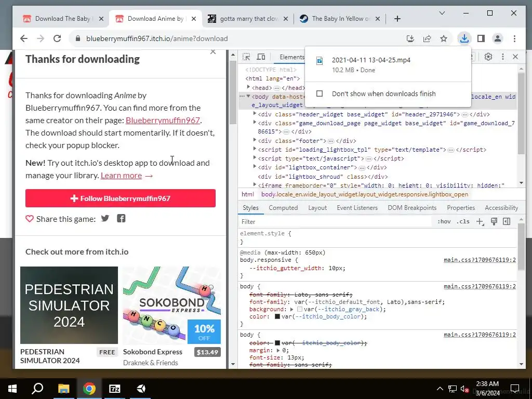Click color swatch for active itchio_body_color
This screenshot has width=532, height=399.
point(277,316)
